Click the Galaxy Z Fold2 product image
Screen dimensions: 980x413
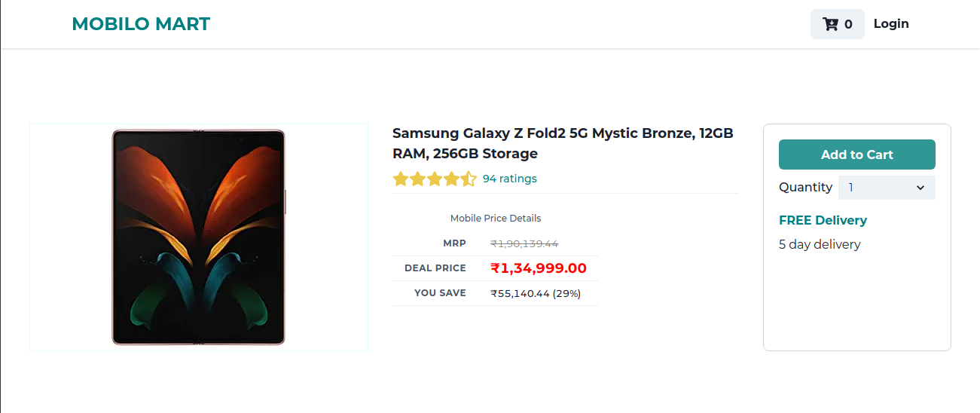click(199, 237)
